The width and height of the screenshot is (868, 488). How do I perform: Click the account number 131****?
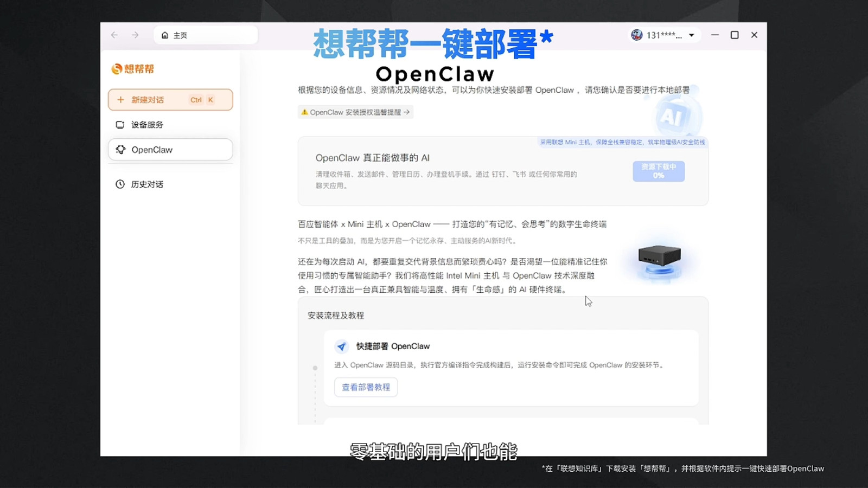(664, 35)
